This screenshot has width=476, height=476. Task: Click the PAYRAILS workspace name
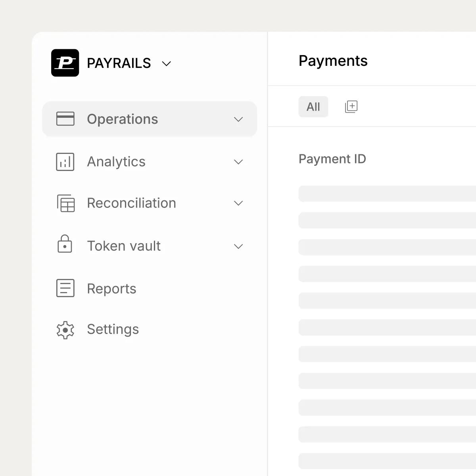pos(119,63)
